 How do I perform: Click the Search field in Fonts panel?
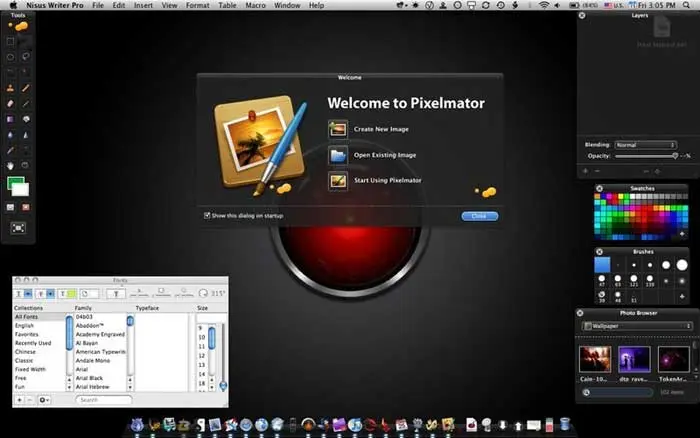click(104, 400)
